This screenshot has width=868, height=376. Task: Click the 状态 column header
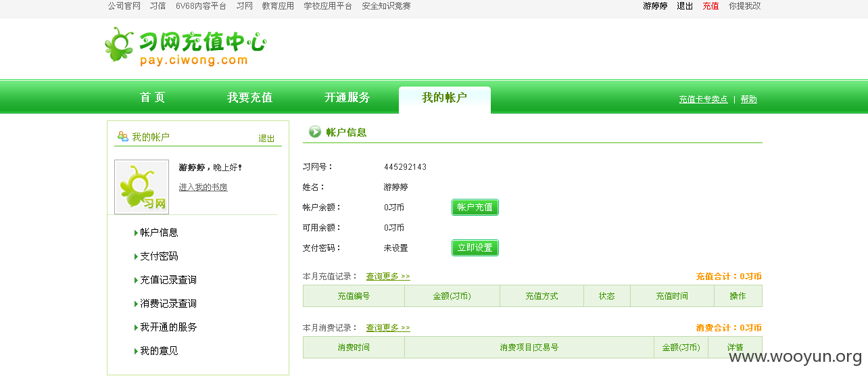tap(607, 296)
